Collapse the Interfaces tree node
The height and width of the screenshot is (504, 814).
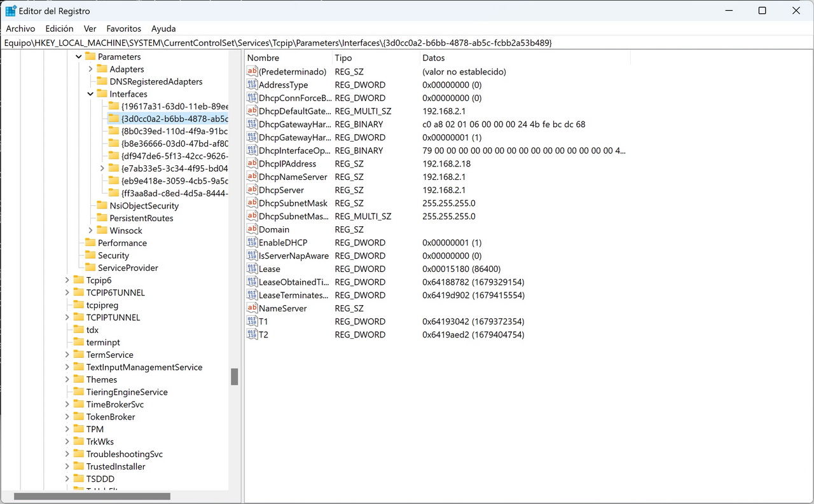click(x=90, y=94)
